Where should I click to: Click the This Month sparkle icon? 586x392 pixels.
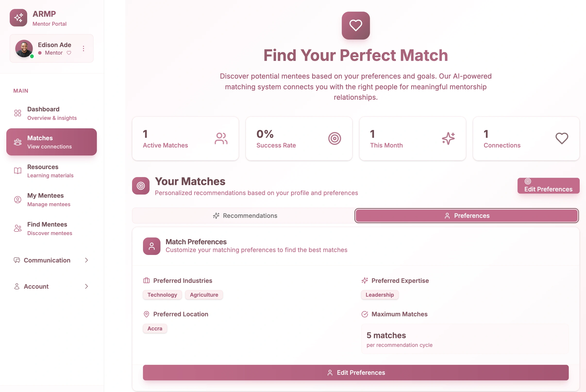pos(448,139)
